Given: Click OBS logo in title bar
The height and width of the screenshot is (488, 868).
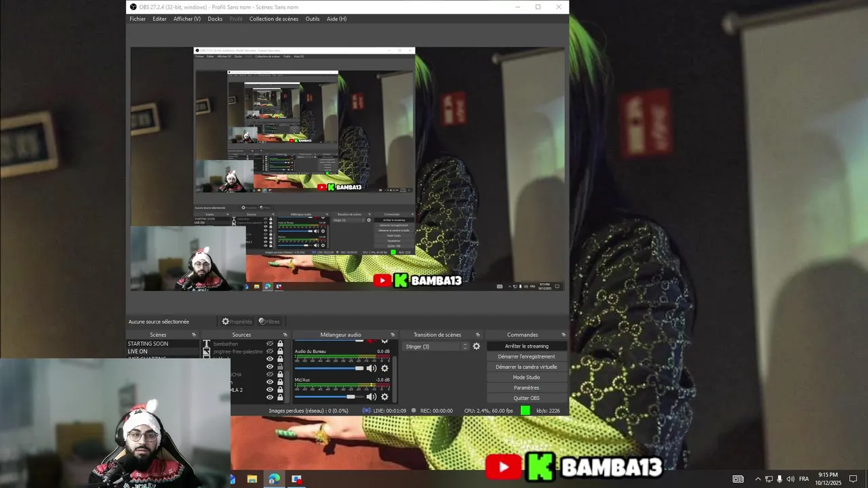Looking at the screenshot, I should click(133, 7).
